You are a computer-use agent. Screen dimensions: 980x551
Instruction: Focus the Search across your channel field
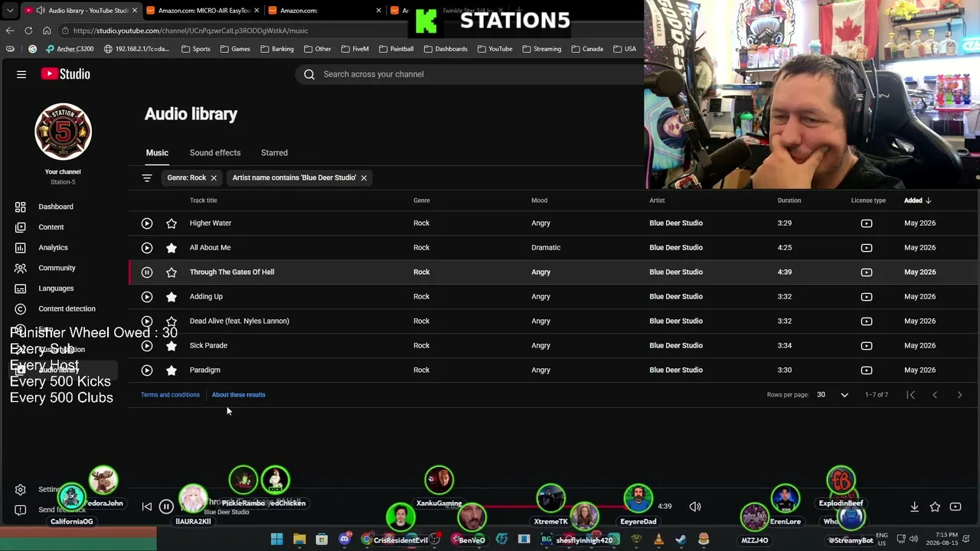pos(469,74)
